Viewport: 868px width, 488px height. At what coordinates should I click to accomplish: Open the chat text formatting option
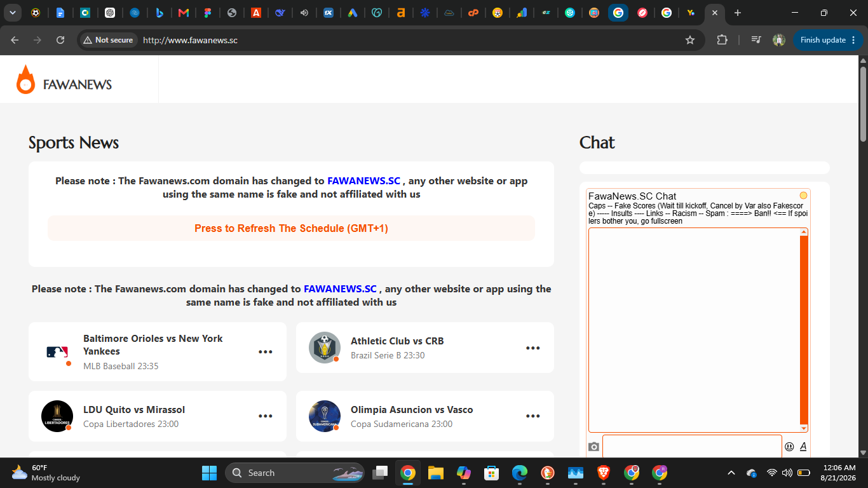click(x=803, y=447)
